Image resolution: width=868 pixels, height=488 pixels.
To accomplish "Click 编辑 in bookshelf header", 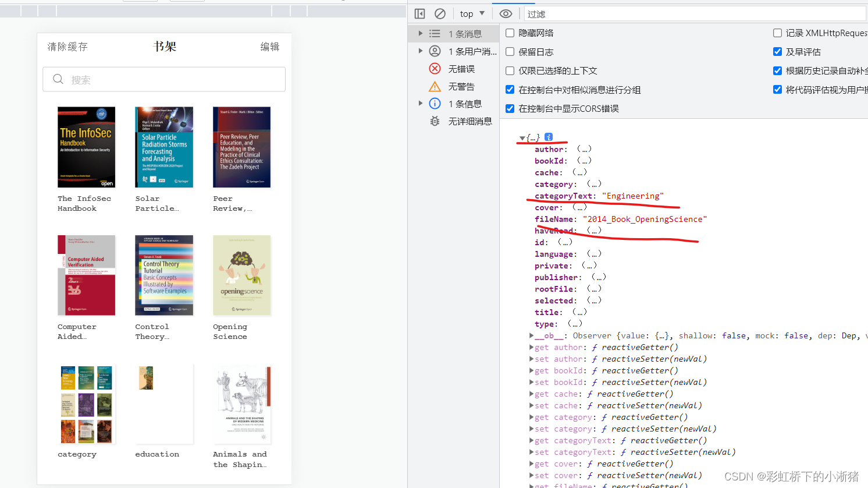I will [x=270, y=47].
